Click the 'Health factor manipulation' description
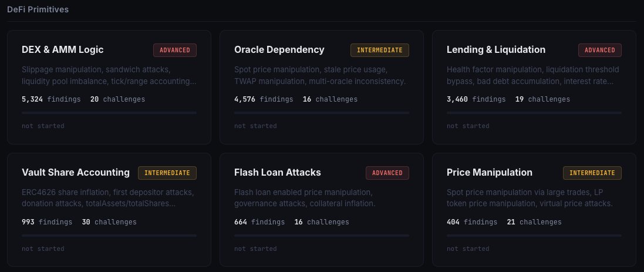644x272 pixels. point(533,76)
